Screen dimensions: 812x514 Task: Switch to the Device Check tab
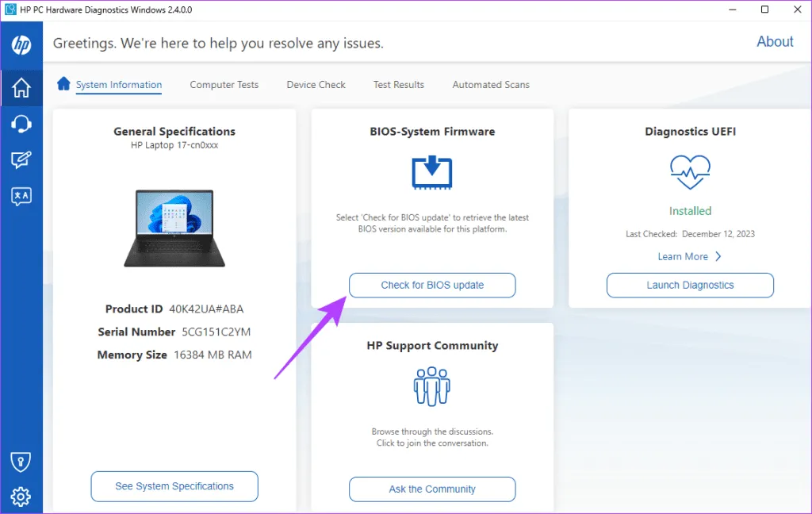pyautogui.click(x=316, y=85)
